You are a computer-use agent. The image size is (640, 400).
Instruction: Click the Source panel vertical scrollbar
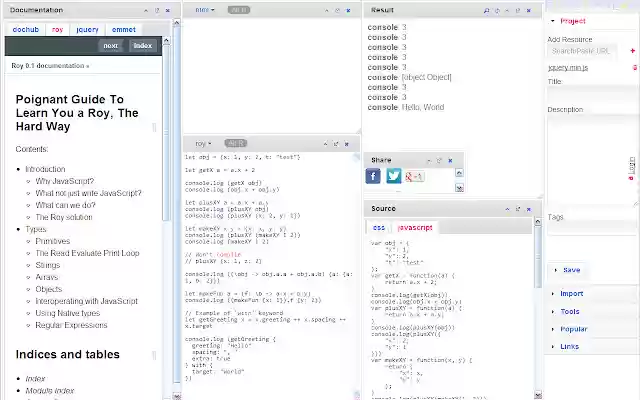coord(538,308)
